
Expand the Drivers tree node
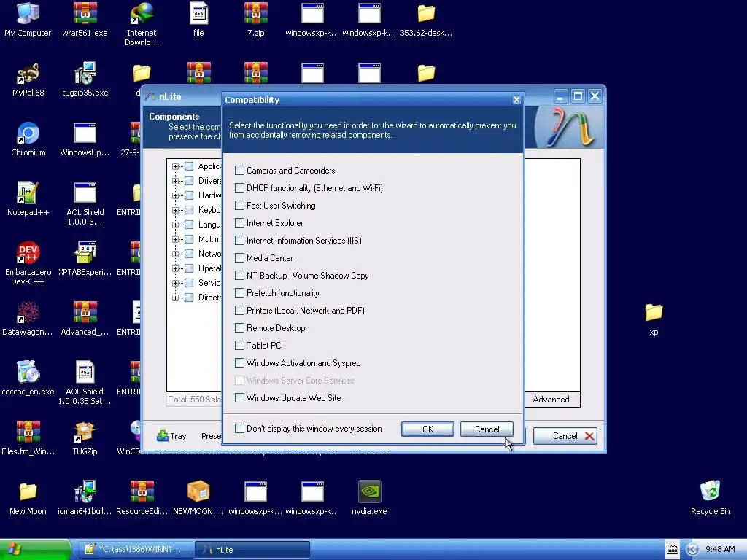(175, 181)
